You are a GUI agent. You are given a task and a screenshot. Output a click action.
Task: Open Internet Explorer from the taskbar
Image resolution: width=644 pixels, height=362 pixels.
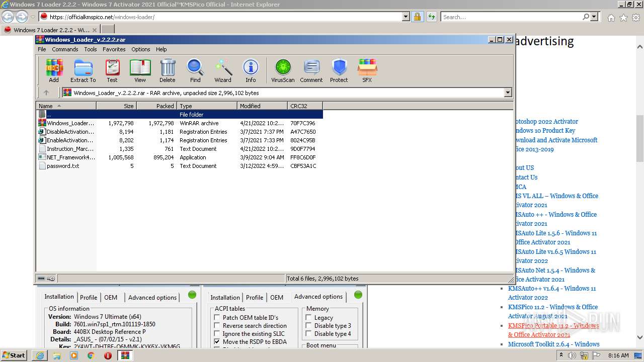point(40,355)
